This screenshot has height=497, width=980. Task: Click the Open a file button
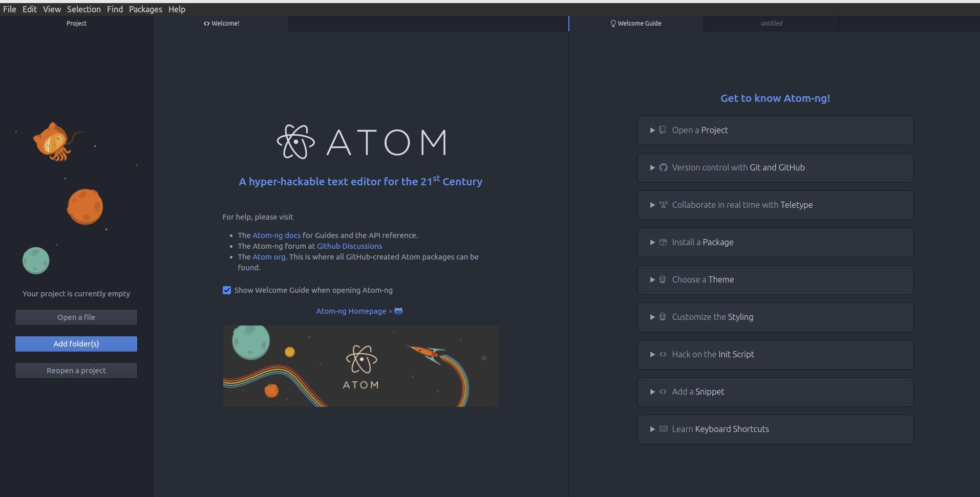(x=76, y=317)
